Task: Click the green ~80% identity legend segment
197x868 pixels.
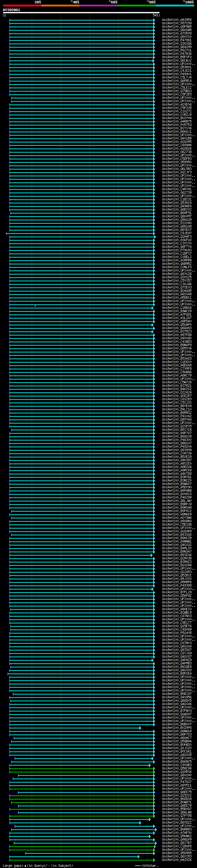Action: [137, 6]
